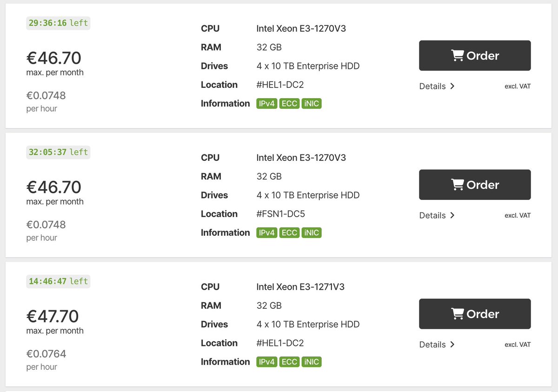
Task: Select the Intel Xeon E3-1271V3 CPU text
Action: 301,287
